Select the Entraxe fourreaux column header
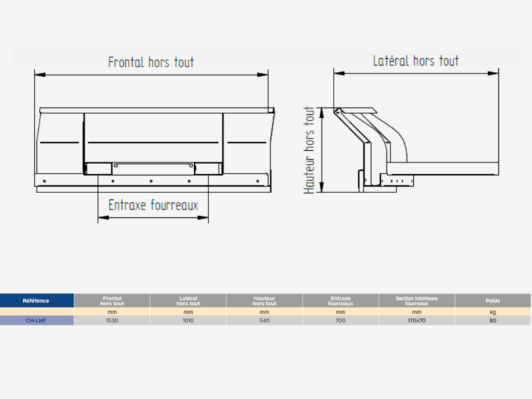The width and height of the screenshot is (532, 399). 340,301
